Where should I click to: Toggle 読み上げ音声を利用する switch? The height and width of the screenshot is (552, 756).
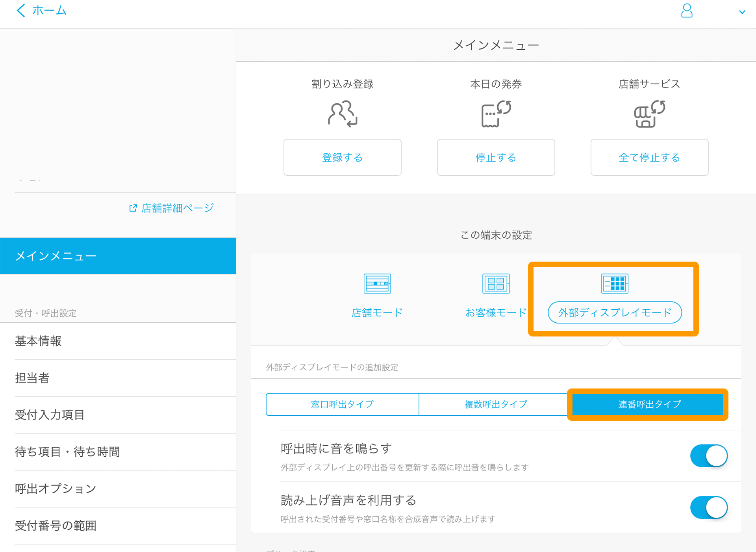click(x=709, y=507)
